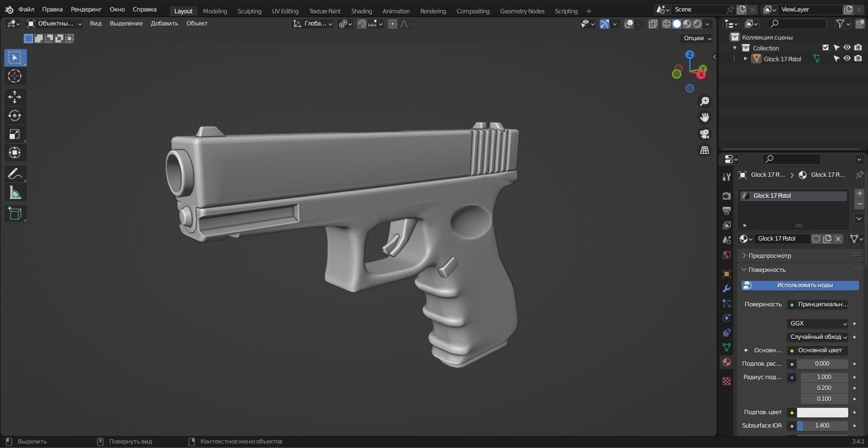868x448 pixels.
Task: Open the Случайный обход subsurface dropdown
Action: [818, 337]
